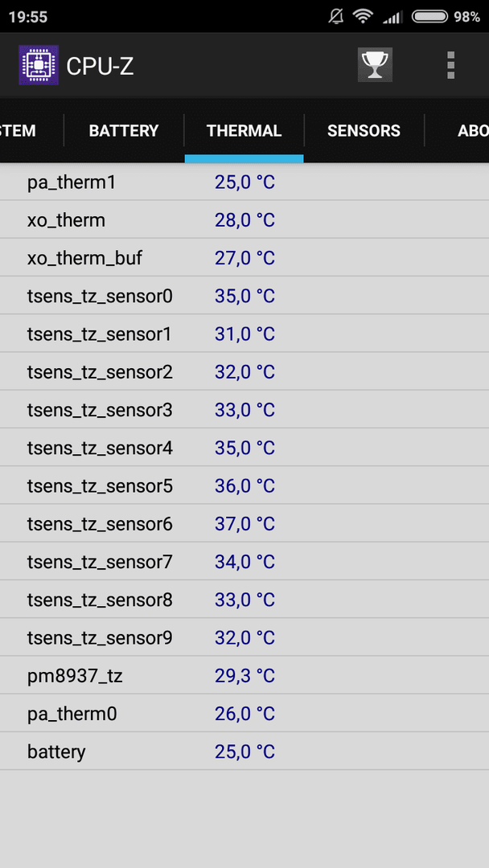Tap the CPU-Z title text
The height and width of the screenshot is (868, 489).
click(x=100, y=66)
